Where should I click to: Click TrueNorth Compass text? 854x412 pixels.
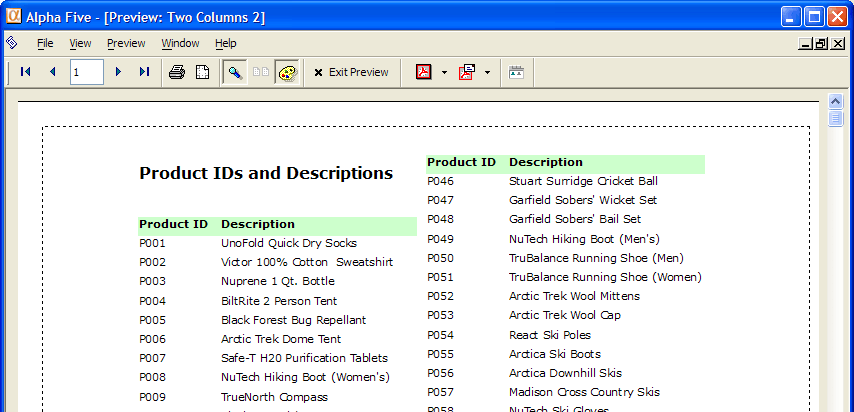[x=274, y=397]
